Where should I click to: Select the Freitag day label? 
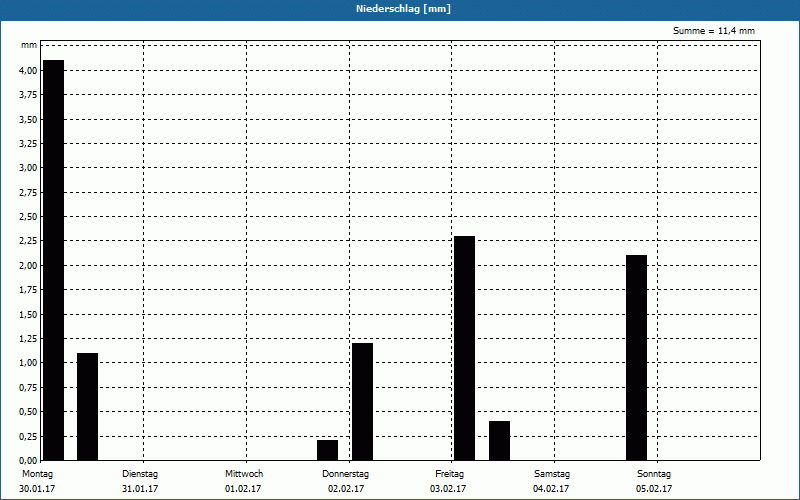449,474
